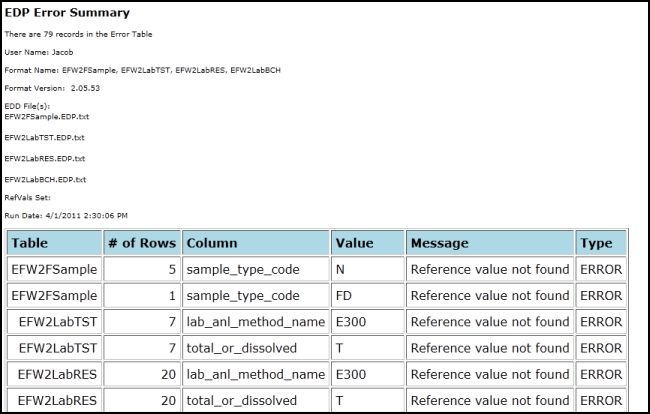This screenshot has width=650, height=414.
Task: Click the # of Rows column header
Action: [x=142, y=243]
